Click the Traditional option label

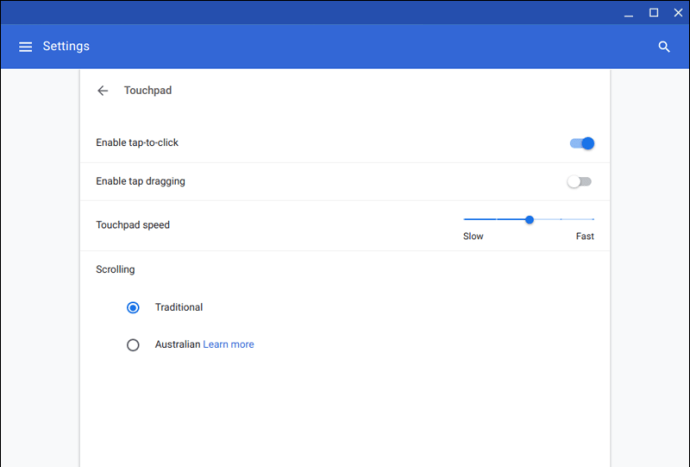click(179, 307)
